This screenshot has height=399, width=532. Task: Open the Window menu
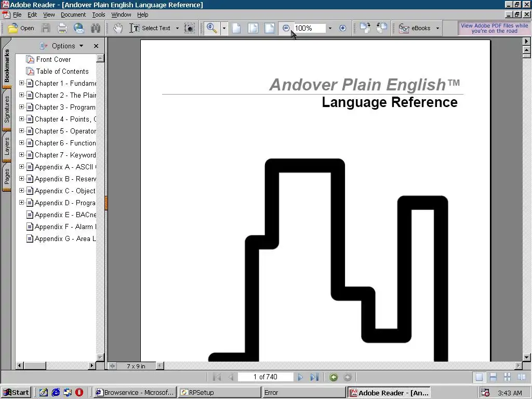click(x=121, y=15)
